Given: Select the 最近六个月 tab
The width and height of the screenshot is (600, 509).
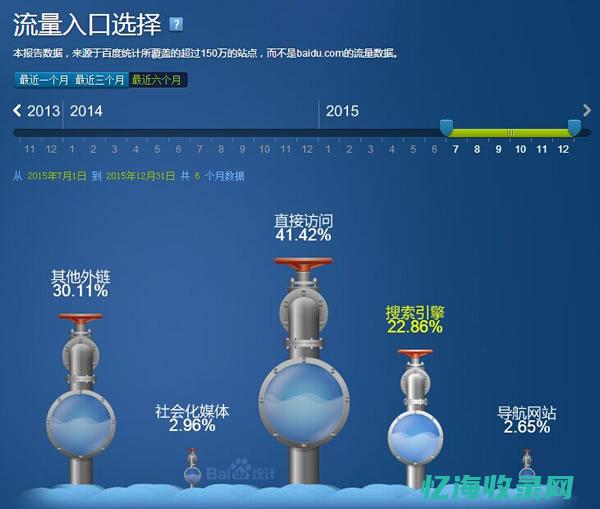Looking at the screenshot, I should point(157,80).
